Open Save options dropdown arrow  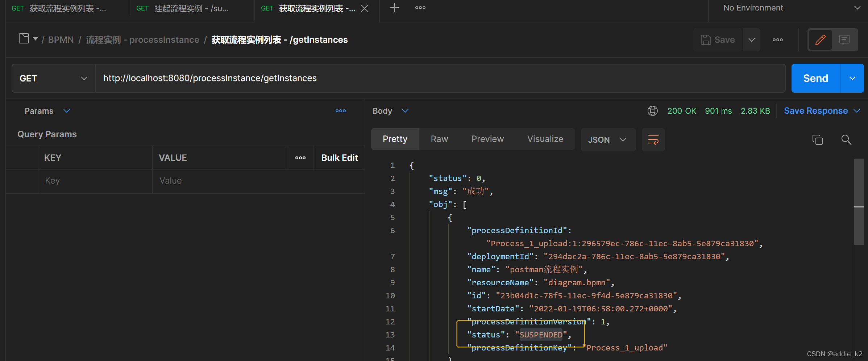coord(752,40)
